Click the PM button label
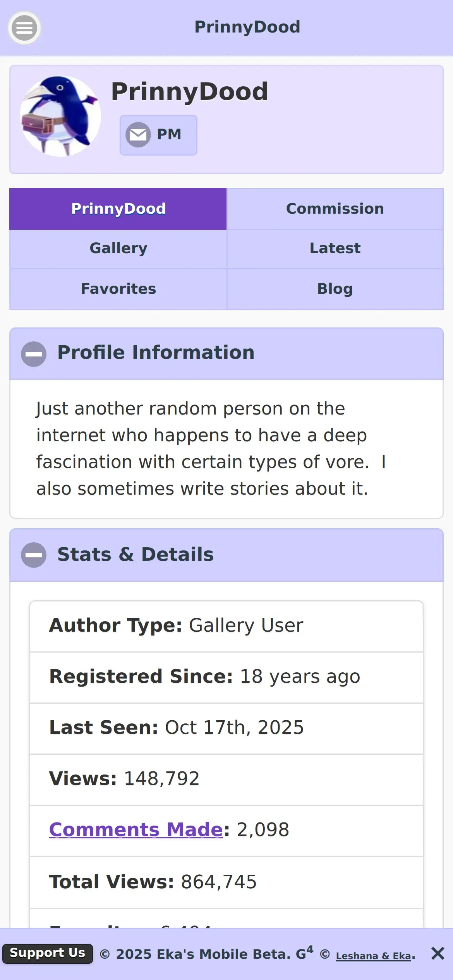 169,134
